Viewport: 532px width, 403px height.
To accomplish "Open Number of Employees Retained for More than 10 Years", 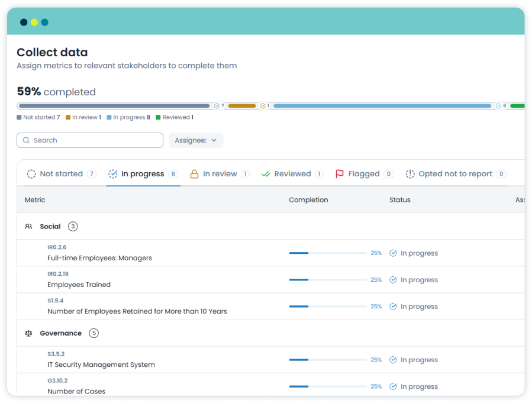I will click(137, 311).
